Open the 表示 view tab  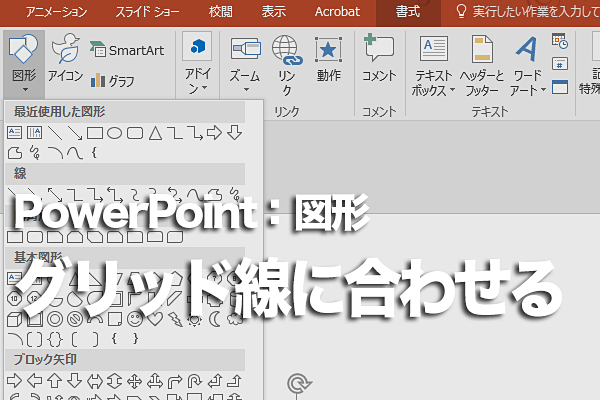point(274,12)
